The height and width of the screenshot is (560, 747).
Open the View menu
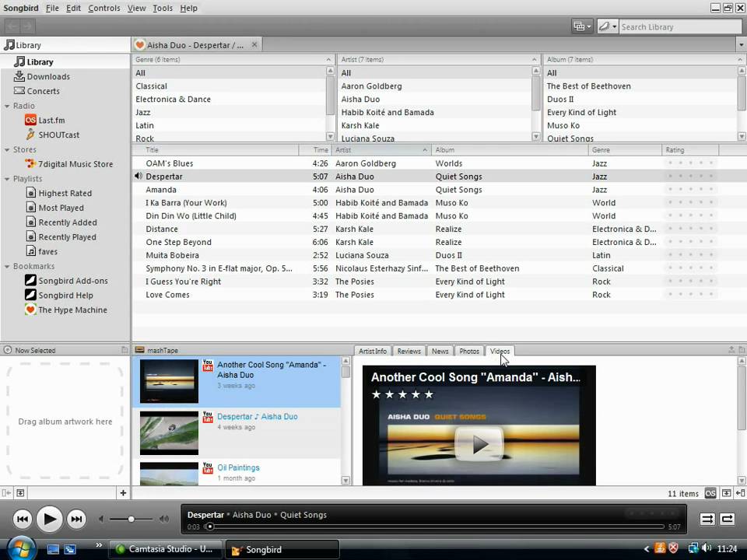(136, 8)
